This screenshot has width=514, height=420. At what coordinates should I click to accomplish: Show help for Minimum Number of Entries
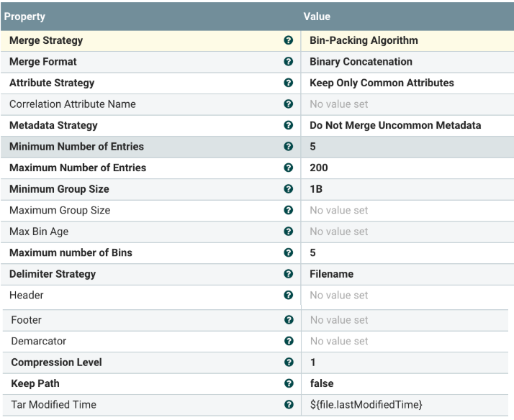point(288,147)
